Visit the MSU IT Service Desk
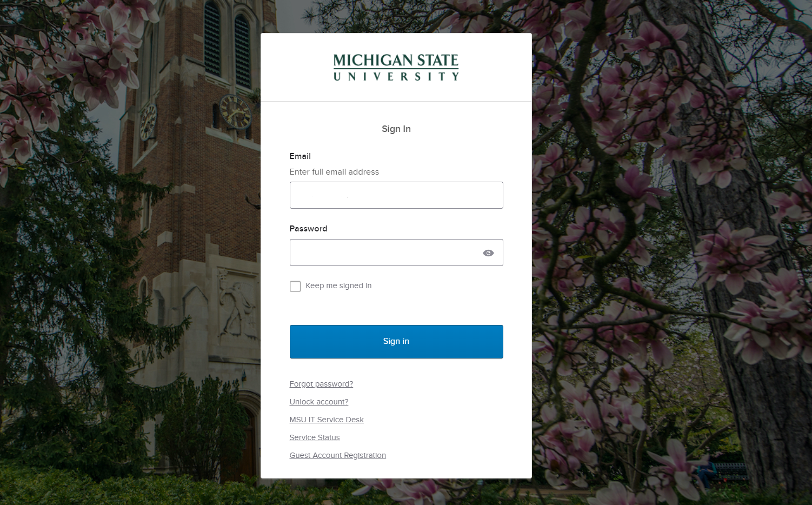 click(x=327, y=420)
